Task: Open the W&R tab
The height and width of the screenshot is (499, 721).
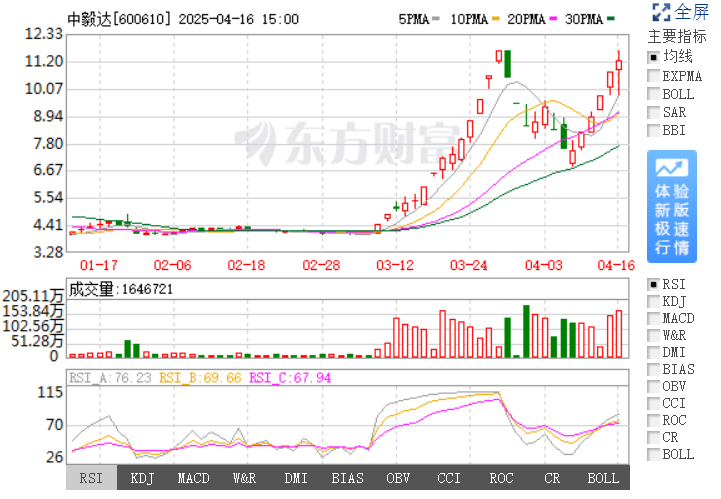Action: (x=246, y=479)
